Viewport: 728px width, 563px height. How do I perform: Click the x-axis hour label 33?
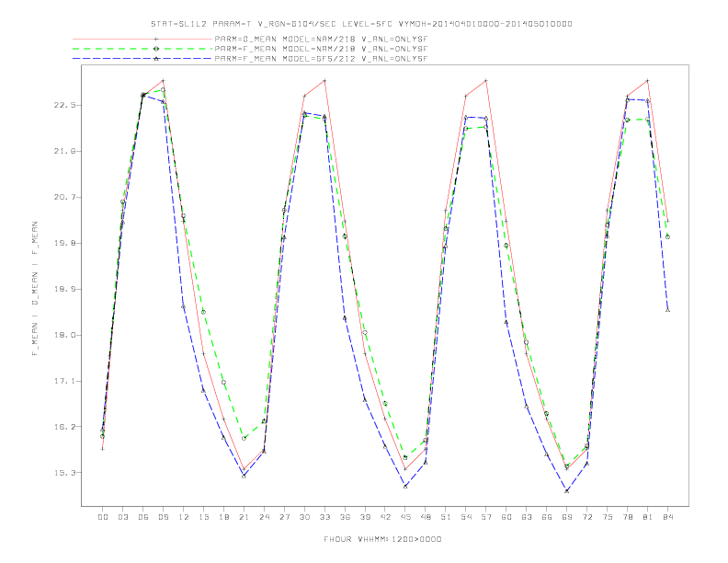(324, 517)
